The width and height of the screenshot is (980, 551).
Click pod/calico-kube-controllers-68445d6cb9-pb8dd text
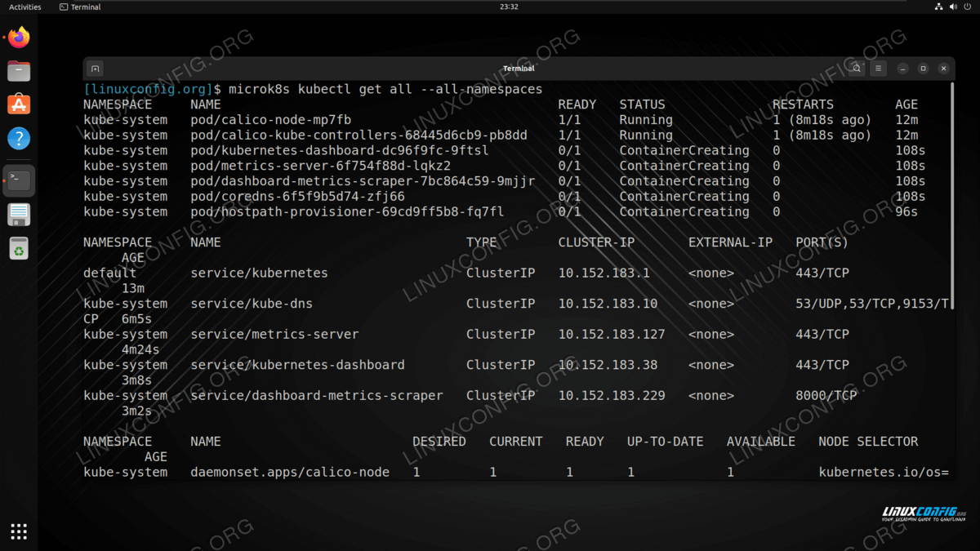(x=359, y=136)
